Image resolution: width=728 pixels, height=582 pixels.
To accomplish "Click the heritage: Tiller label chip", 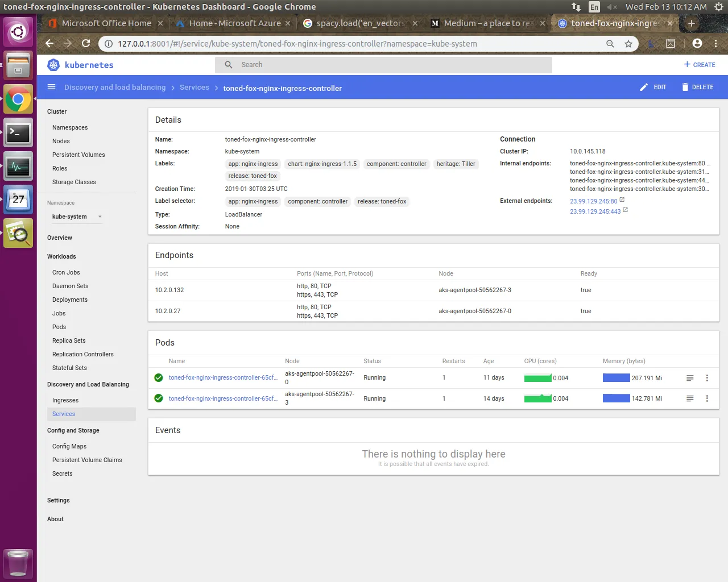I will pos(456,164).
